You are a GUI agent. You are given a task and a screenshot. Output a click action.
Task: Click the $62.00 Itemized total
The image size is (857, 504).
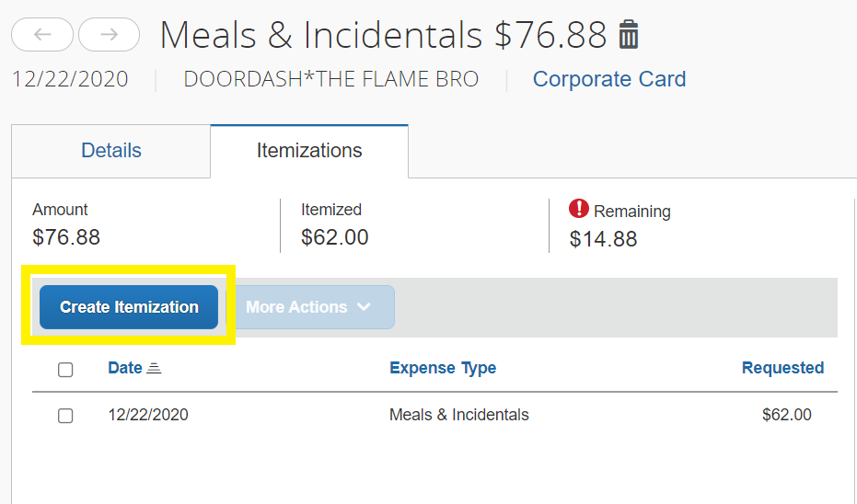[x=335, y=237]
